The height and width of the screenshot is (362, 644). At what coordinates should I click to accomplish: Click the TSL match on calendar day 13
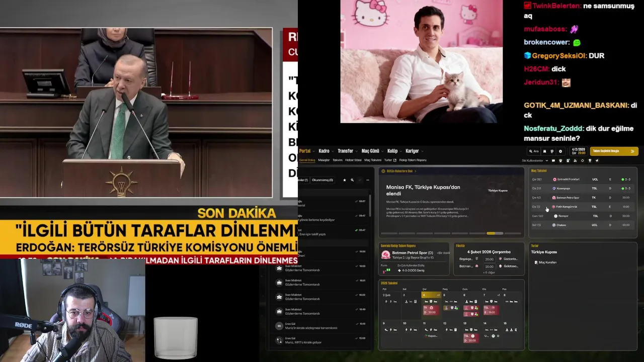point(471,338)
